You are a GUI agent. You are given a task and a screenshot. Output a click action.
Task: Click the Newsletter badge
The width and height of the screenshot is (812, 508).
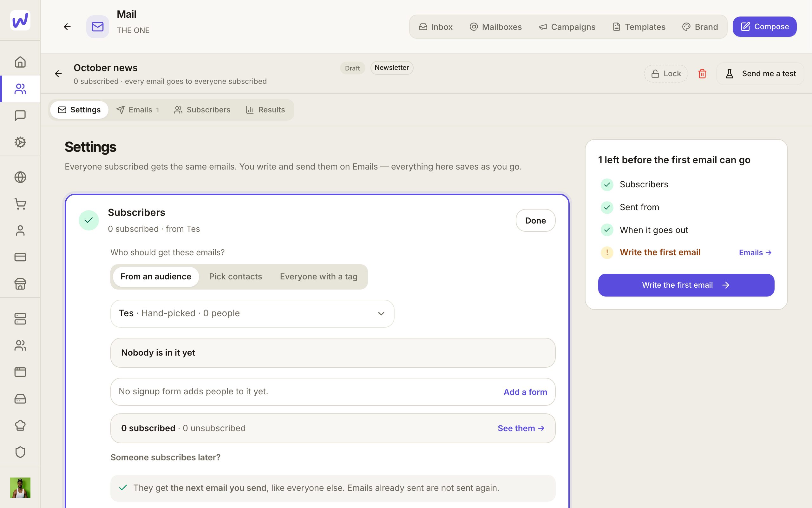tap(392, 68)
